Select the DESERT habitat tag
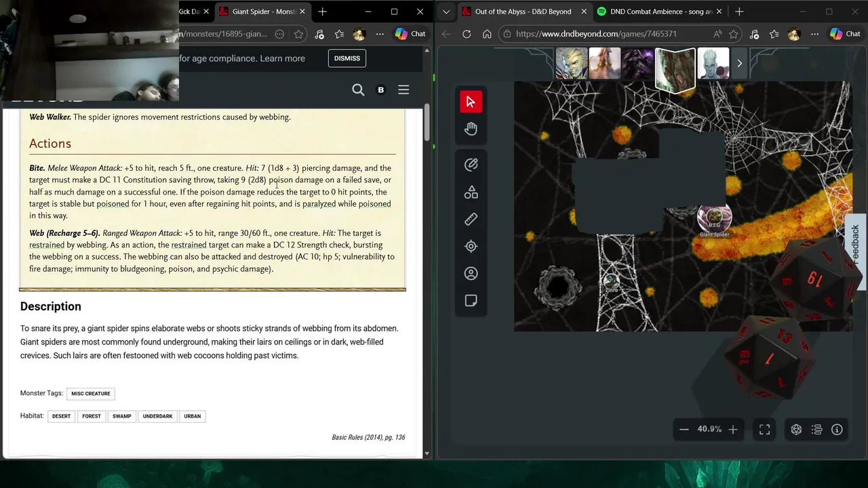This screenshot has width=868, height=488. 61,416
